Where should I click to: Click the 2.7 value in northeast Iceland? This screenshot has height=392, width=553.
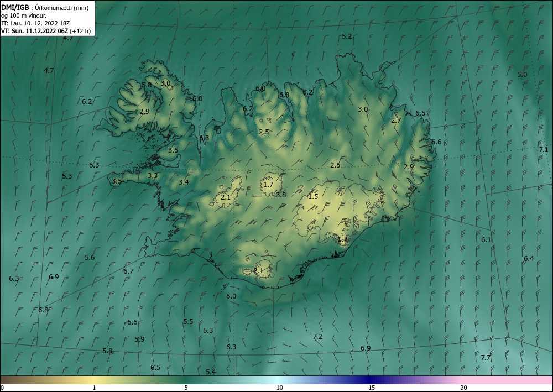click(x=396, y=120)
